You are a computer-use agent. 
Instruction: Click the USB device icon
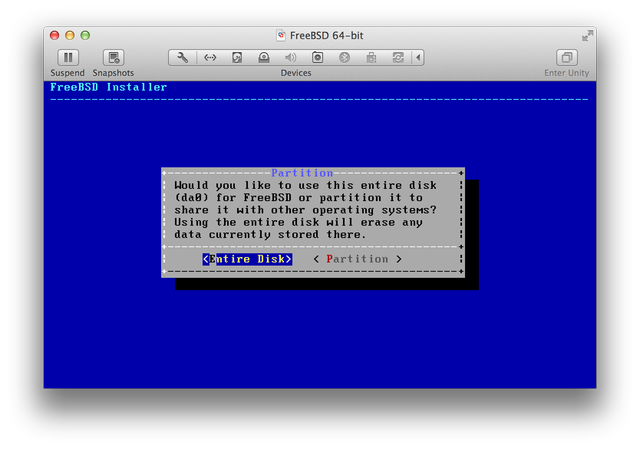[x=371, y=58]
